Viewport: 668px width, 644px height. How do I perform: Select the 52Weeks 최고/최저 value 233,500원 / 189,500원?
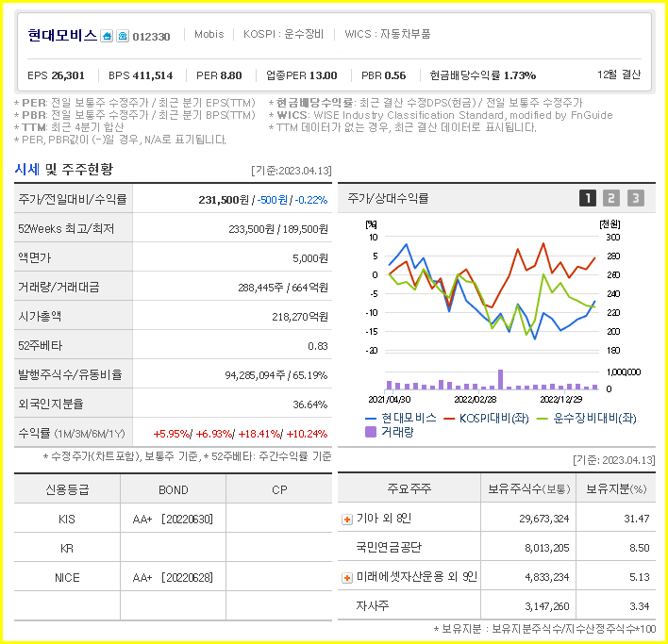(278, 229)
